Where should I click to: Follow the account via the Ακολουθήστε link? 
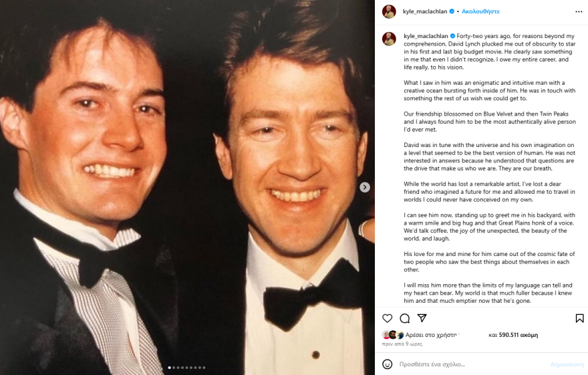[x=480, y=11]
